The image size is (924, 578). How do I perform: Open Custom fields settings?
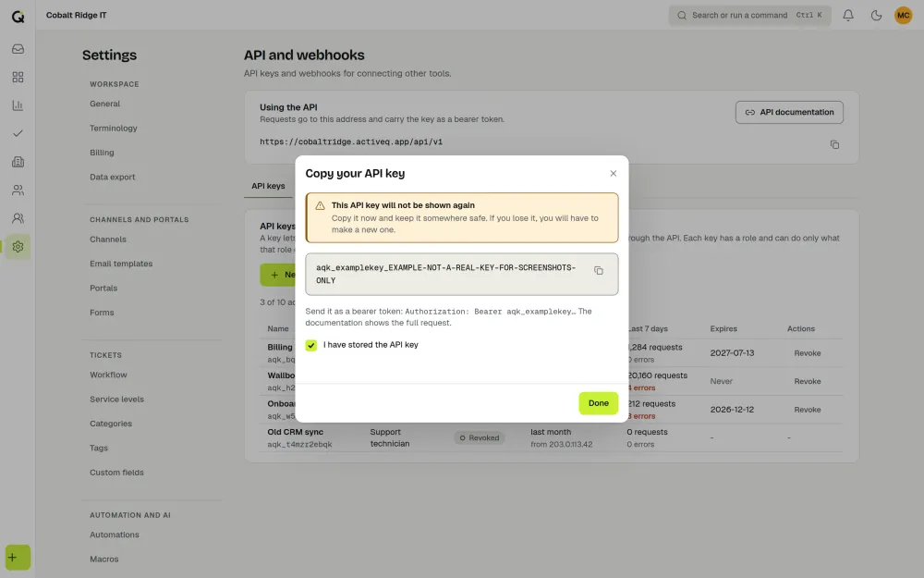[x=116, y=473]
